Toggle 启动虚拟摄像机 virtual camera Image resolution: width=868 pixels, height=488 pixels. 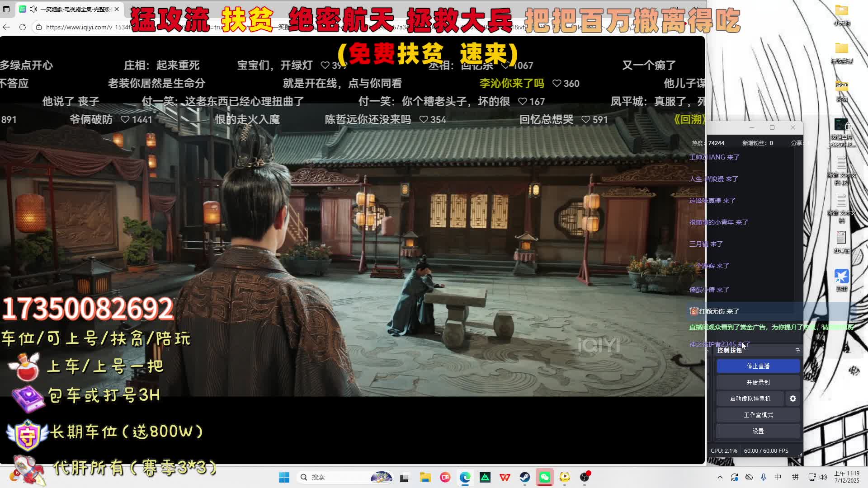750,399
